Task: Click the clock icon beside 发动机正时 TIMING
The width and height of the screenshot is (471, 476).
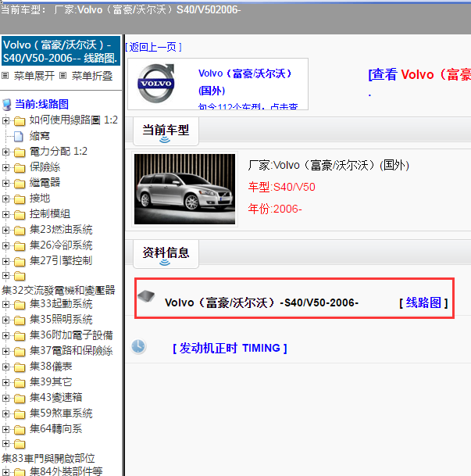Action: tap(138, 346)
